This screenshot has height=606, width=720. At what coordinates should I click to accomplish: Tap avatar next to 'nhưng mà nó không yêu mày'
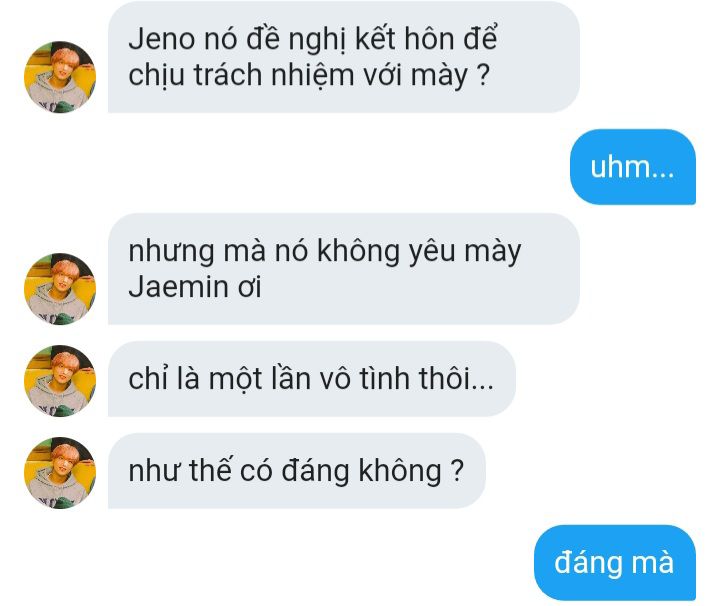(x=60, y=289)
